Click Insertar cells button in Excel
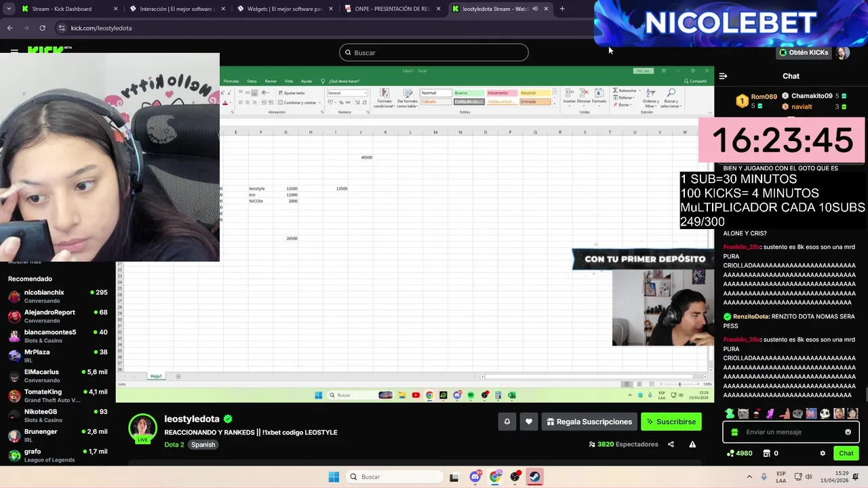Image resolution: width=868 pixels, height=488 pixels. [x=569, y=97]
